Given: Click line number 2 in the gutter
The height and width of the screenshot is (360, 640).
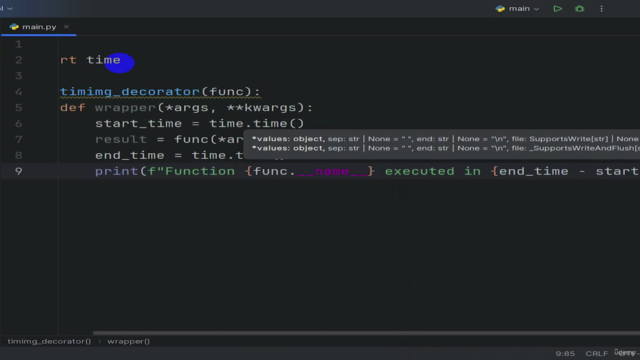Looking at the screenshot, I should pyautogui.click(x=18, y=60).
